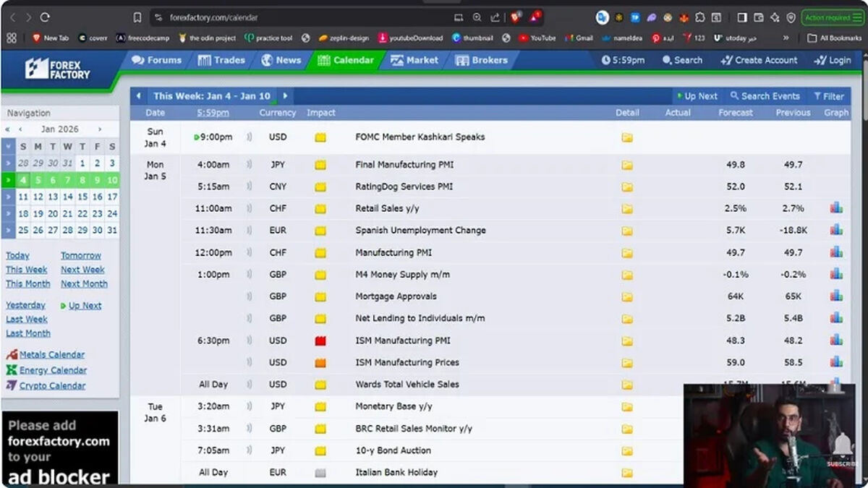868x488 pixels.
Task: Click gray impact icon for Italian Bank Holiday
Action: pyautogui.click(x=320, y=473)
